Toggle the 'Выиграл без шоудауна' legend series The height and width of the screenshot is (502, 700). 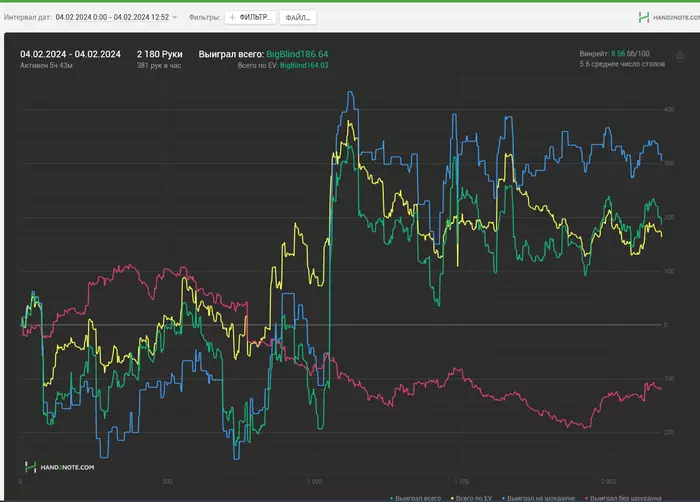[x=623, y=498]
